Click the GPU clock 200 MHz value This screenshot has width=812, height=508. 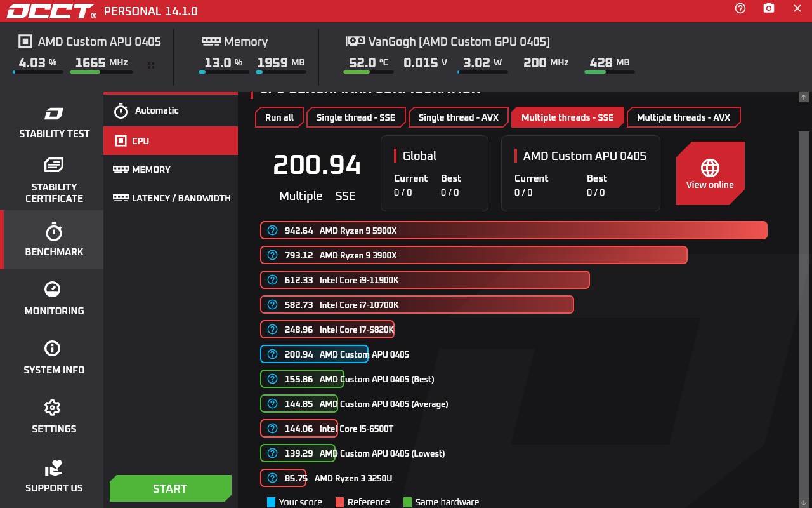(546, 62)
